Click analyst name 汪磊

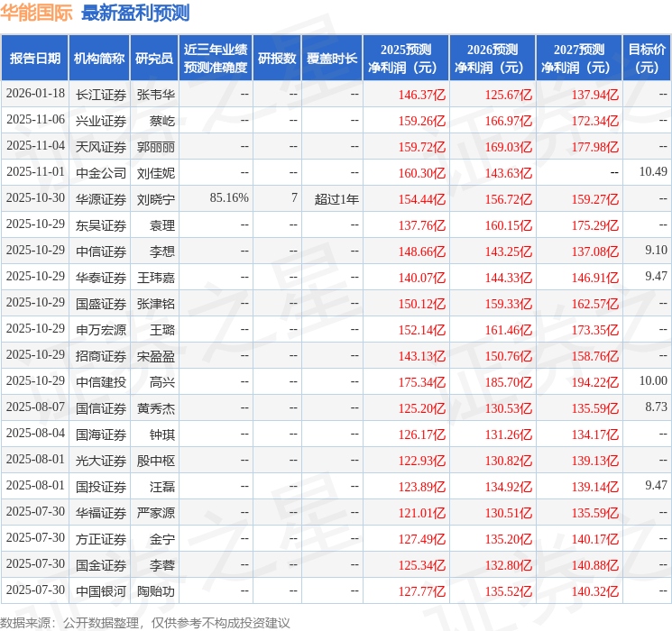click(162, 487)
